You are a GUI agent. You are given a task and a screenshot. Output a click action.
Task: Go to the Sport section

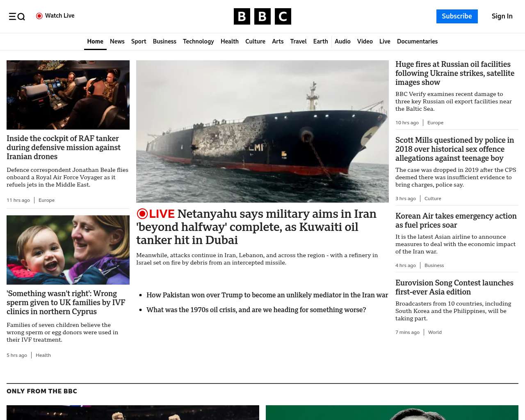139,41
